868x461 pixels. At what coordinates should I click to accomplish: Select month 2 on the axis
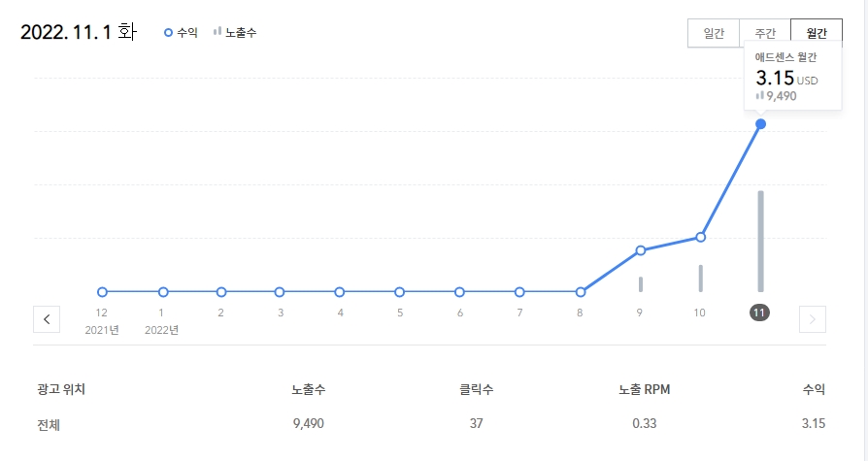[220, 313]
